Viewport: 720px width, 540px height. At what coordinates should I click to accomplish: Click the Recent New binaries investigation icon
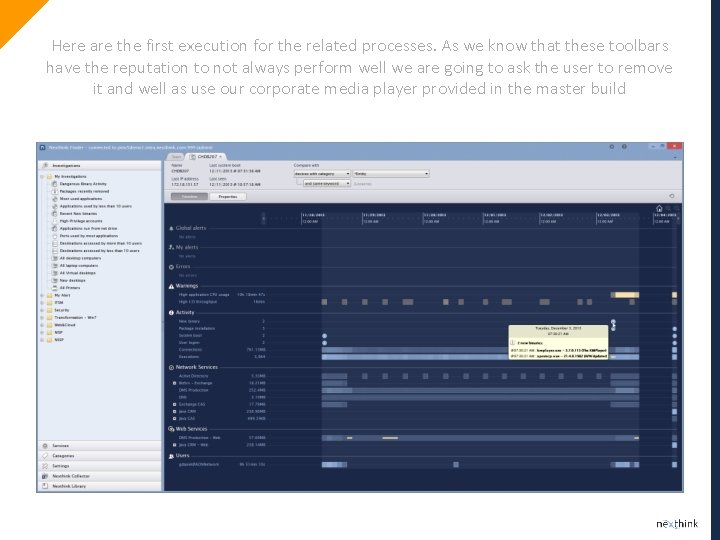55,214
